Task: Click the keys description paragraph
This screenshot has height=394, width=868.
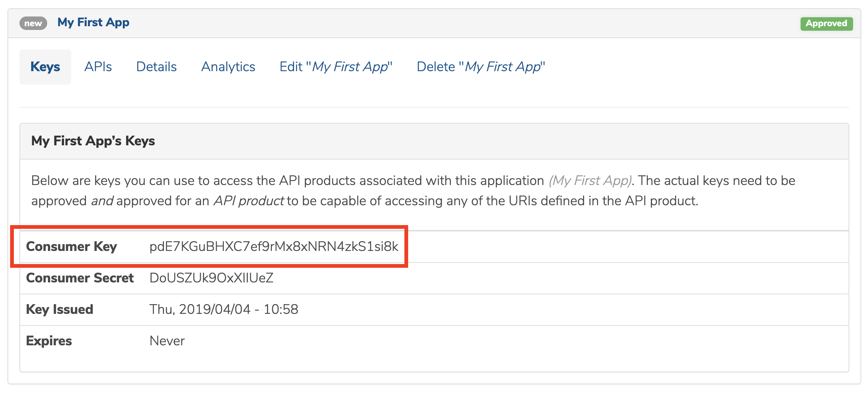Action: (x=412, y=190)
